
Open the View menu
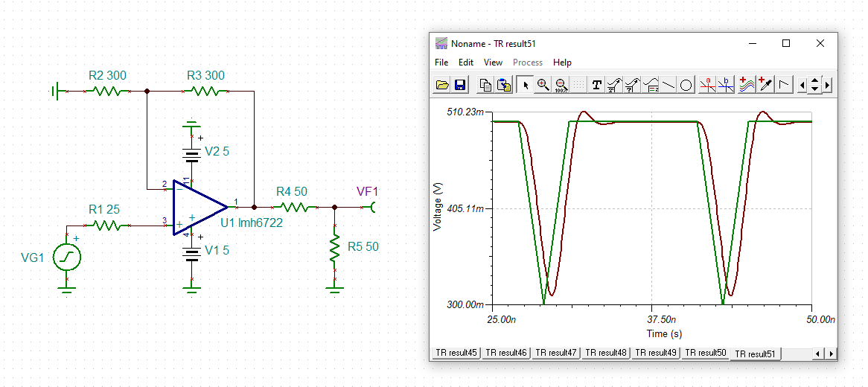(x=494, y=63)
